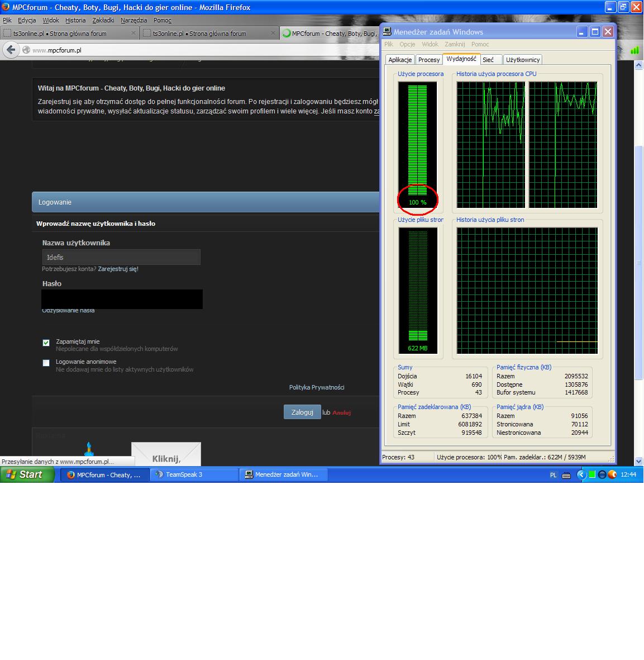Open Task Manager Widok menu
Screen dimensions: 644x660
tap(430, 44)
